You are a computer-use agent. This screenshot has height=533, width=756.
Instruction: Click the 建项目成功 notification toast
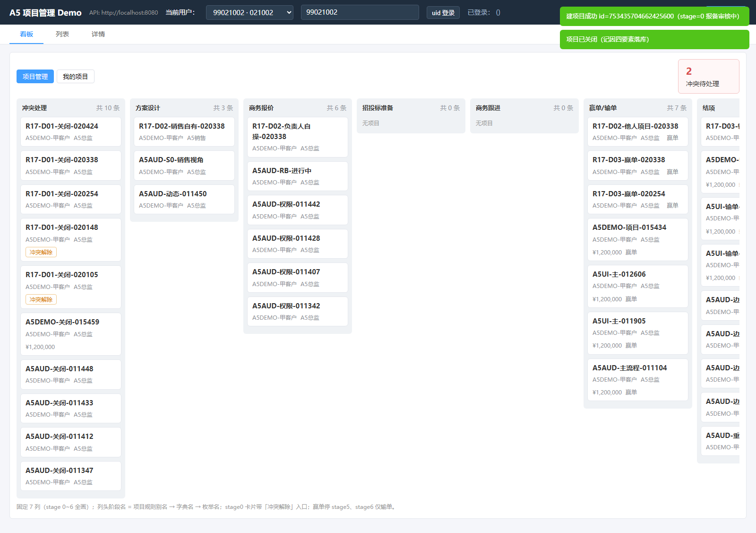pyautogui.click(x=654, y=16)
